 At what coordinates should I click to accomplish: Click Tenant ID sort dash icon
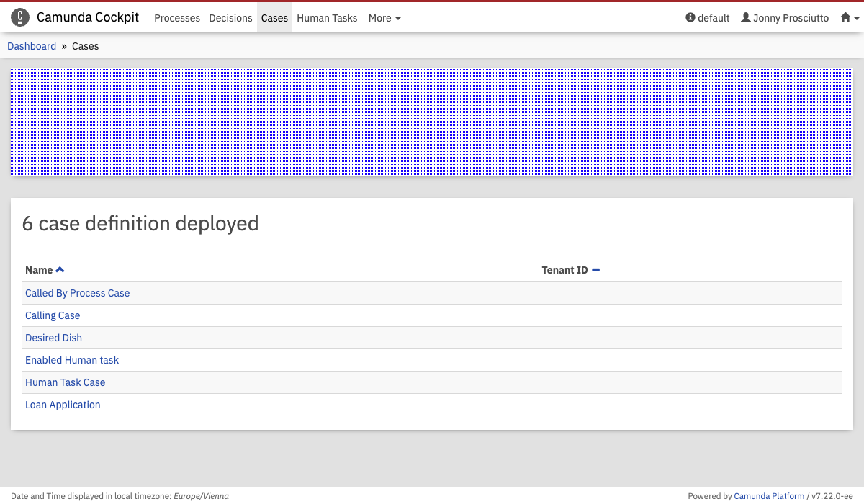[x=595, y=270]
